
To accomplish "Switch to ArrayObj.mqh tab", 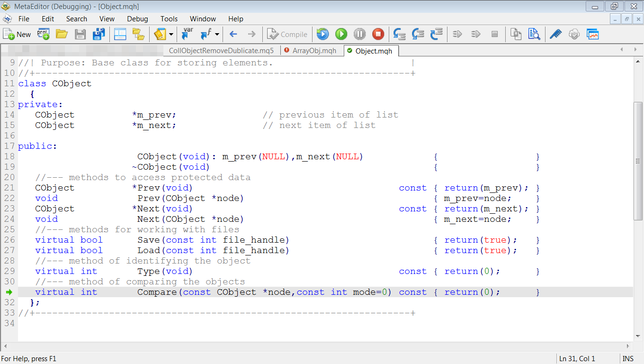I will [311, 51].
